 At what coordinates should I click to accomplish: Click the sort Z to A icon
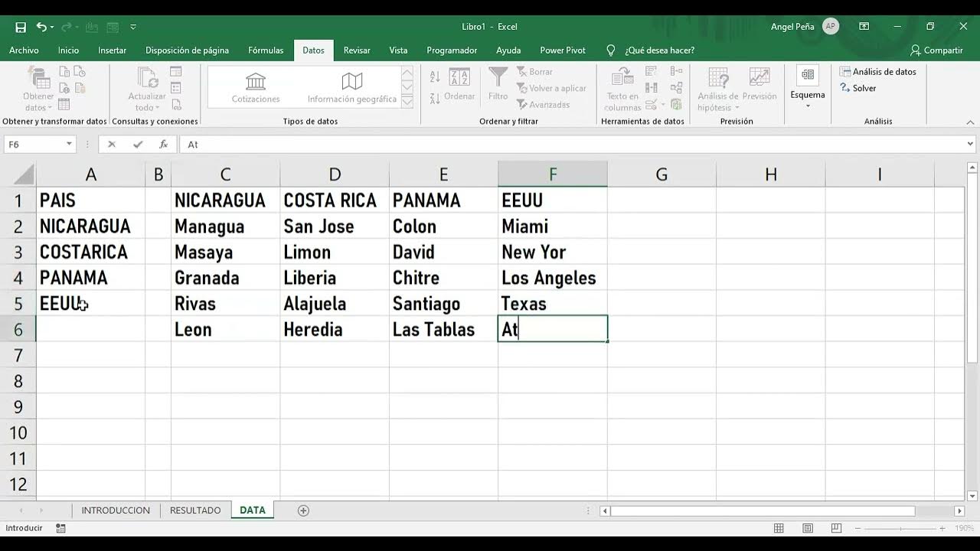[435, 98]
